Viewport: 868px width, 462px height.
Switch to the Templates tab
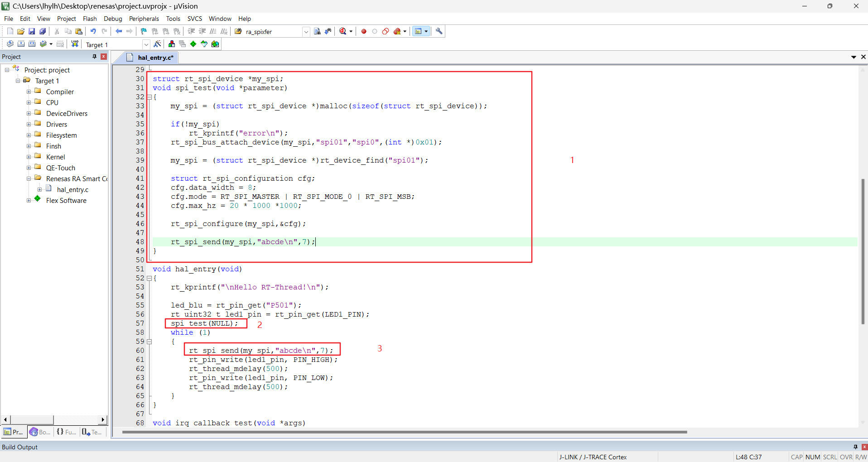(92, 432)
